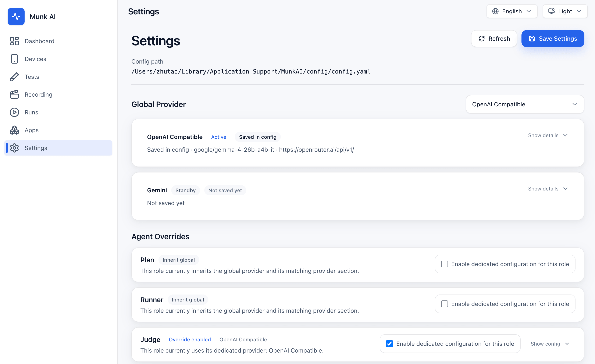Click the Apps cubes icon

coord(14,130)
